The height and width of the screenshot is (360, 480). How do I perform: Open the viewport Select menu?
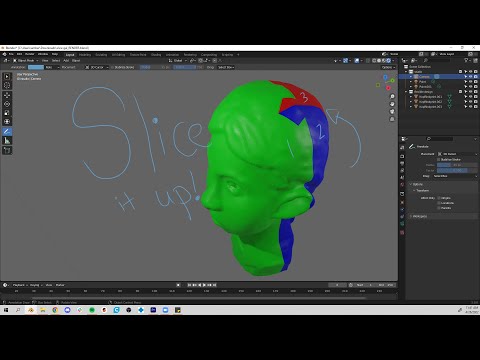pos(56,61)
